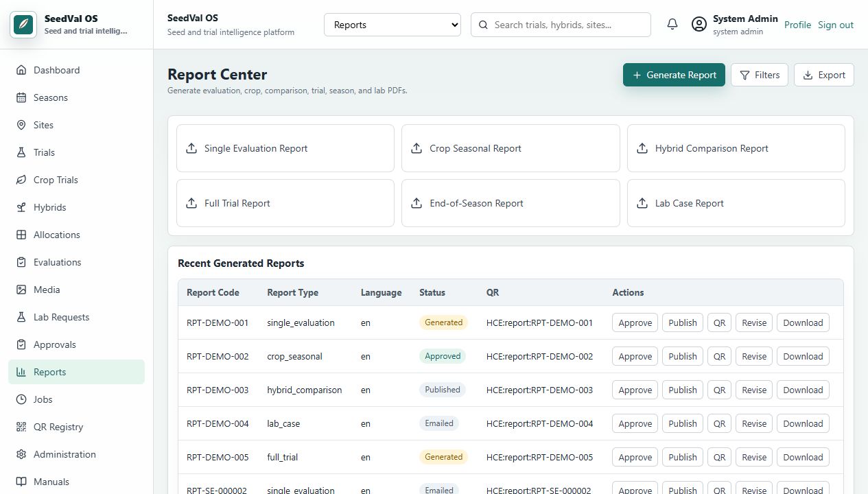Click the Lab Requests flask icon

[x=21, y=317]
